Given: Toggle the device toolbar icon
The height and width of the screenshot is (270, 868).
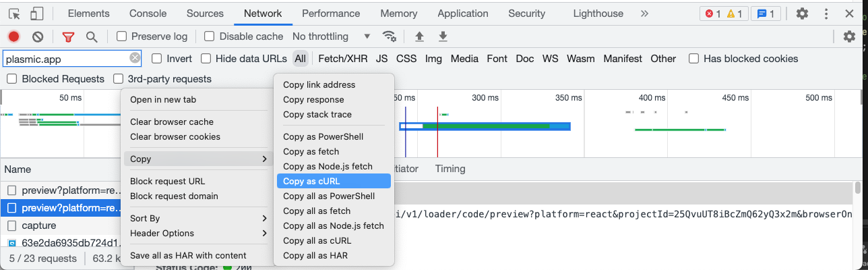Looking at the screenshot, I should tap(37, 13).
